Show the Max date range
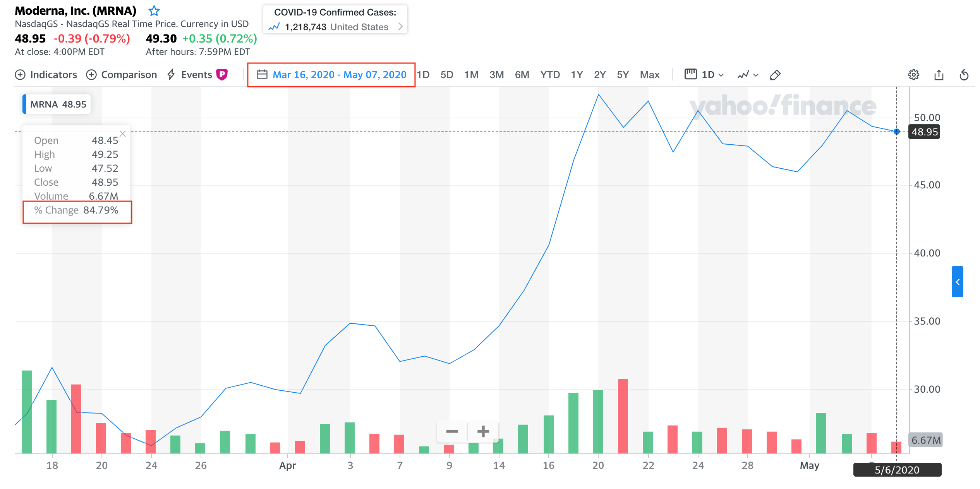Image resolution: width=980 pixels, height=489 pixels. pos(650,75)
